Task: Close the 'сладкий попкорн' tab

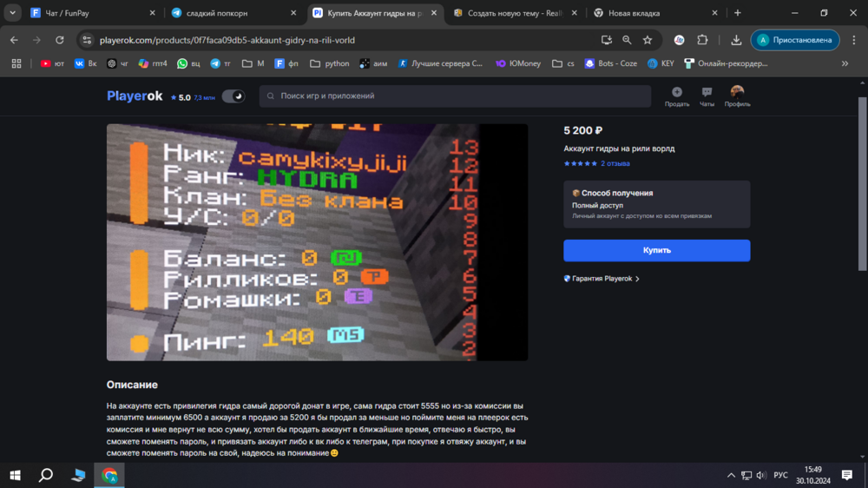Action: coord(293,13)
